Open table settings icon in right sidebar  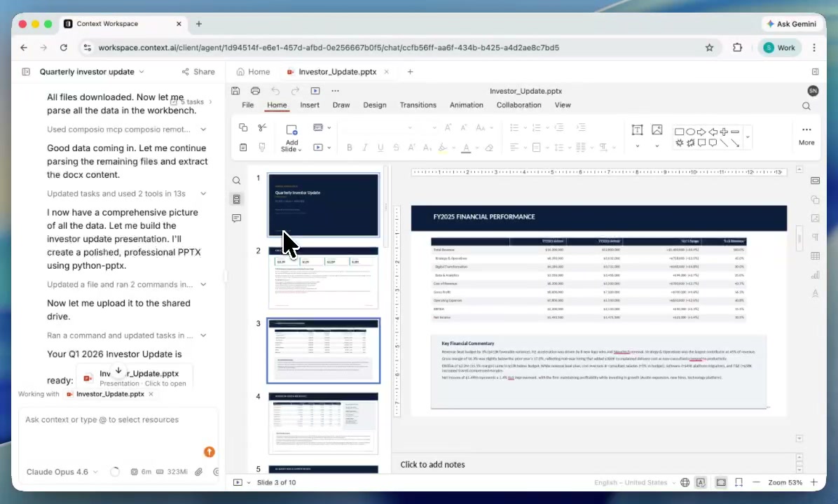(x=815, y=255)
